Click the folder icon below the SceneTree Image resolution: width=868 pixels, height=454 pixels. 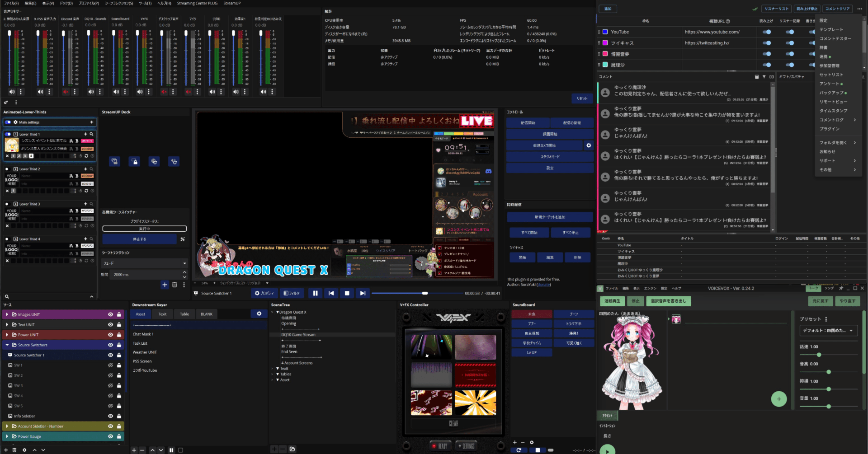pyautogui.click(x=292, y=449)
